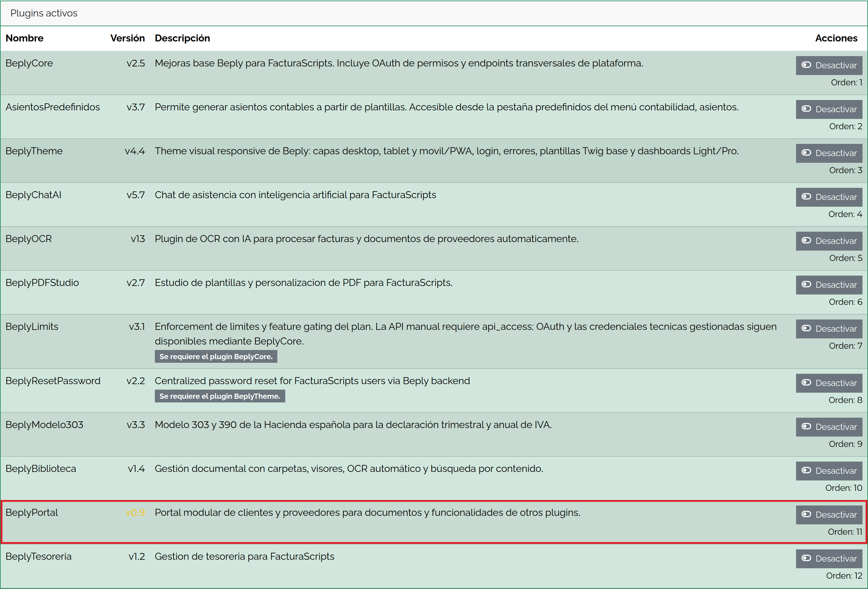Image resolution: width=868 pixels, height=589 pixels.
Task: Deactivate the BeplyCore plugin
Action: [x=829, y=65]
